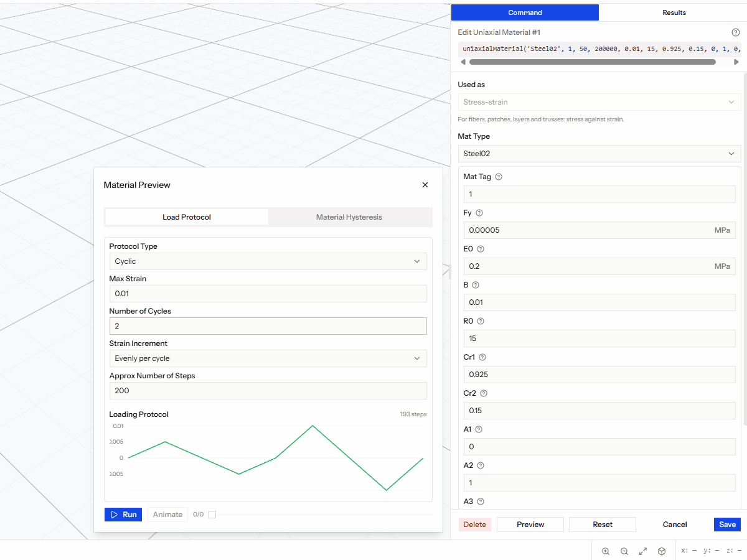Open Cr1 parameter help icon
The width and height of the screenshot is (747, 560).
[482, 357]
